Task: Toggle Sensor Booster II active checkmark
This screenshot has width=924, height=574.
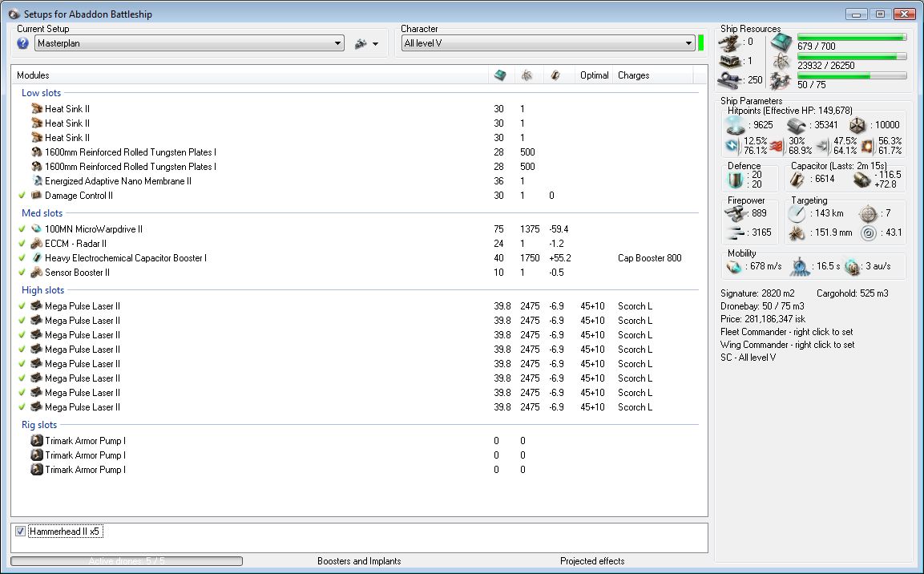Action: pos(22,273)
